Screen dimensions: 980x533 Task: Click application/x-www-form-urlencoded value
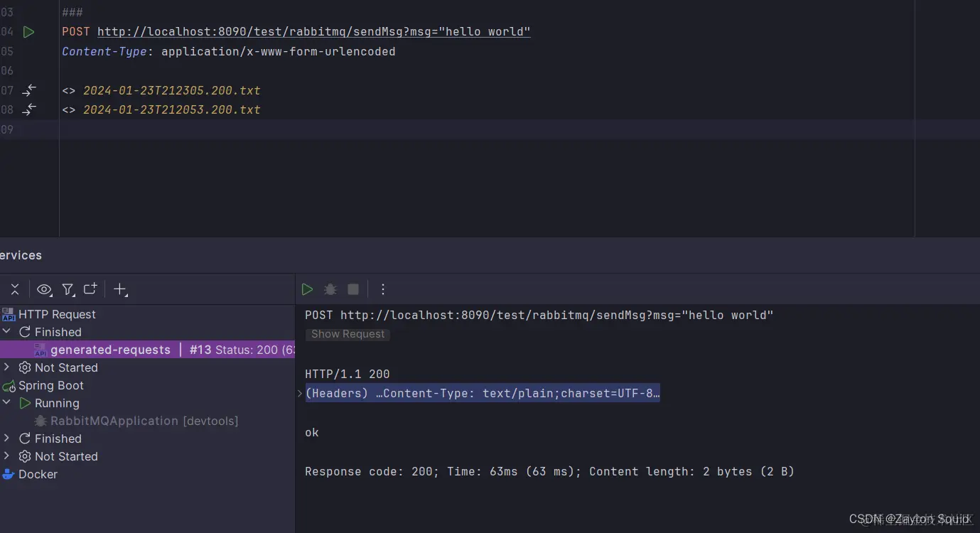[279, 51]
